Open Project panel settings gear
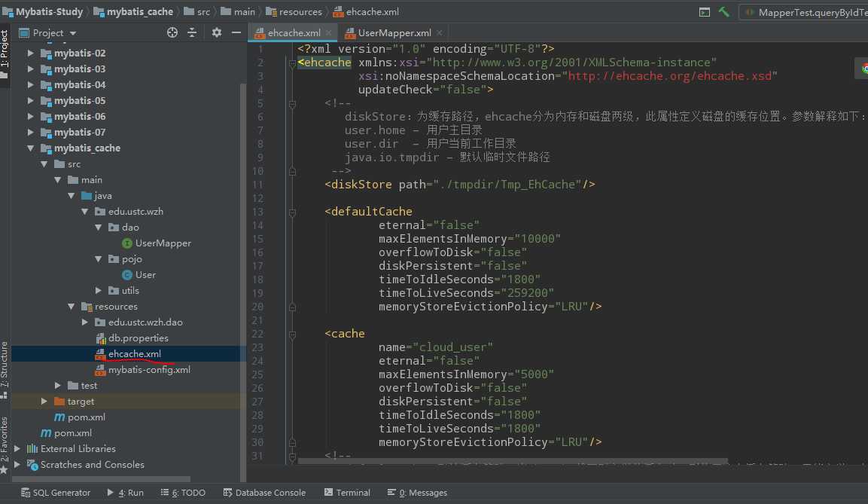Viewport: 868px width, 504px height. (217, 32)
